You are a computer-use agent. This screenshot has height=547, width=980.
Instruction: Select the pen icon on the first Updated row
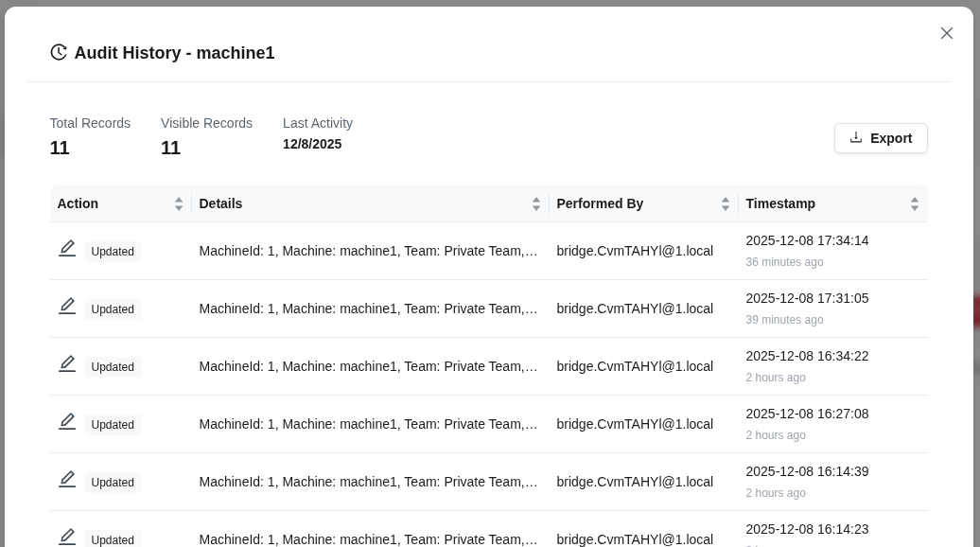[67, 247]
